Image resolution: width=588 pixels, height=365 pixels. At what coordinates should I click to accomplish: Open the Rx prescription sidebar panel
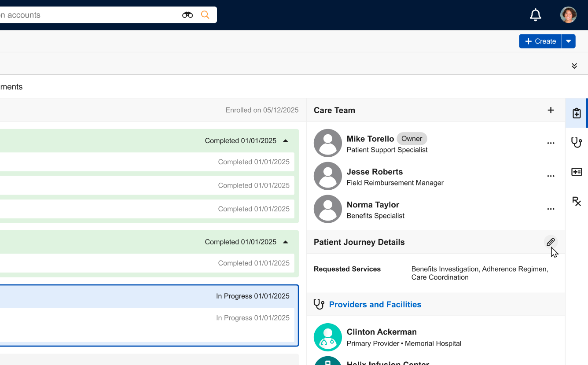(577, 201)
